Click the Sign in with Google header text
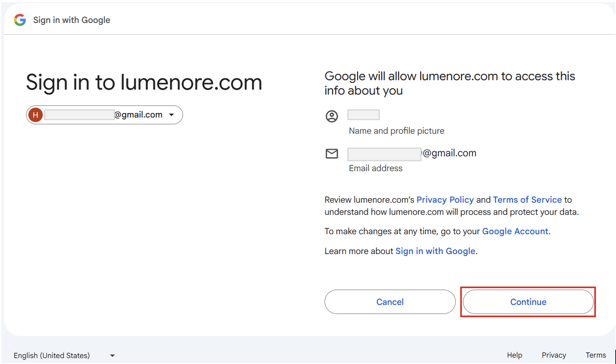 coord(71,20)
